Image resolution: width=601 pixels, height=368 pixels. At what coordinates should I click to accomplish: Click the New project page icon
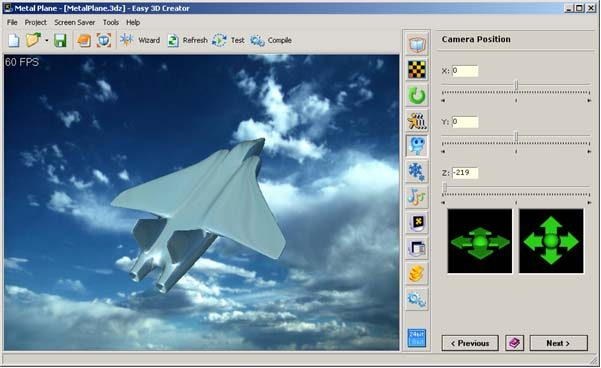(x=14, y=40)
